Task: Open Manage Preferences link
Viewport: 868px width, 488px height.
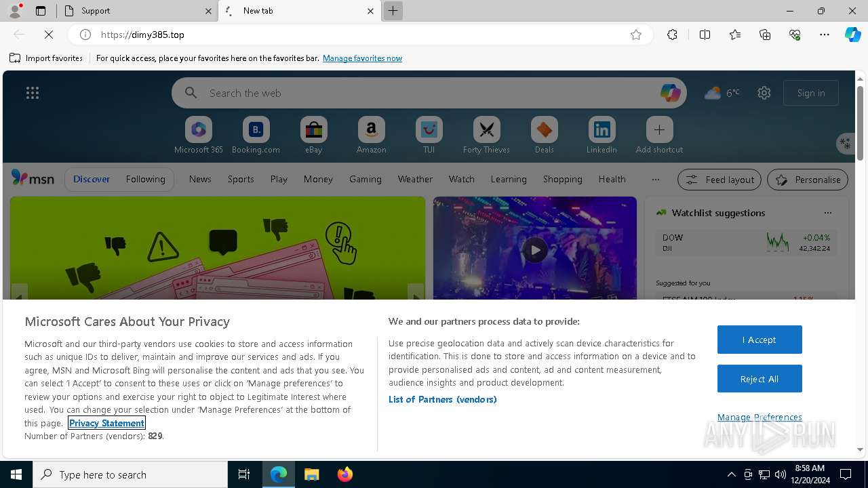Action: tap(759, 417)
